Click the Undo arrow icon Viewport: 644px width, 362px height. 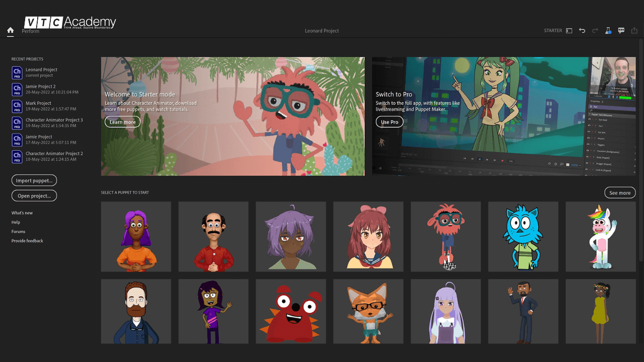(x=582, y=30)
